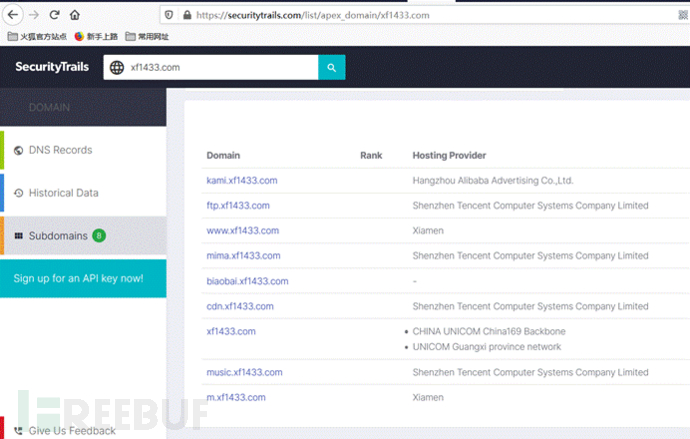Open biaobai.xf1433.com subdomain link
Viewport: 690px width, 439px height.
pyautogui.click(x=247, y=281)
